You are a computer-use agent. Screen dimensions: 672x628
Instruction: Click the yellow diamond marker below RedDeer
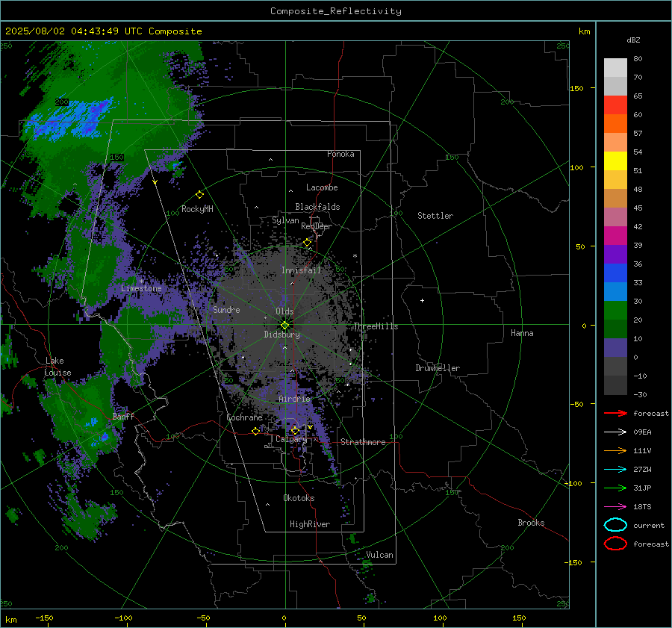click(307, 243)
